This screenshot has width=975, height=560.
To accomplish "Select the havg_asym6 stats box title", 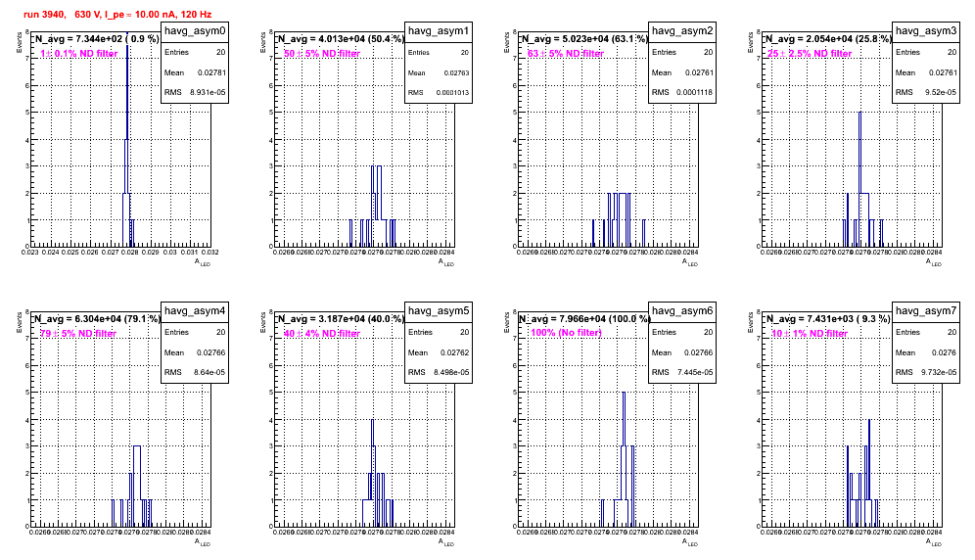I will coord(682,311).
